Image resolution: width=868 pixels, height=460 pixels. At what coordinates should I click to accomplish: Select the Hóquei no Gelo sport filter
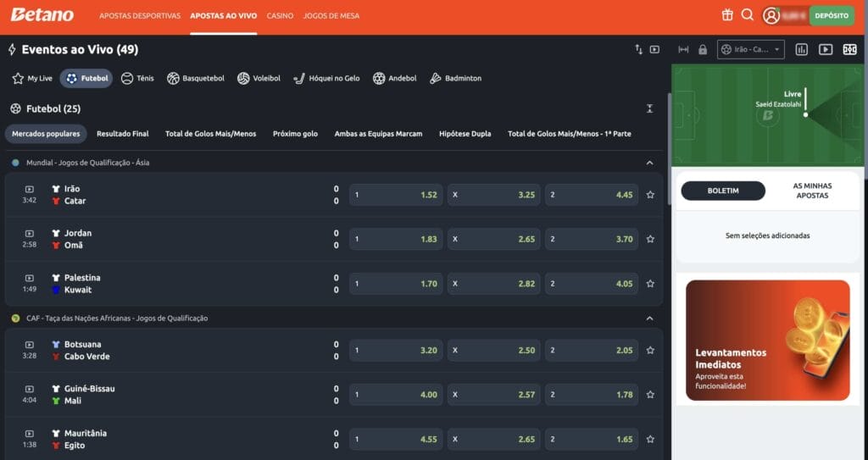tap(326, 78)
